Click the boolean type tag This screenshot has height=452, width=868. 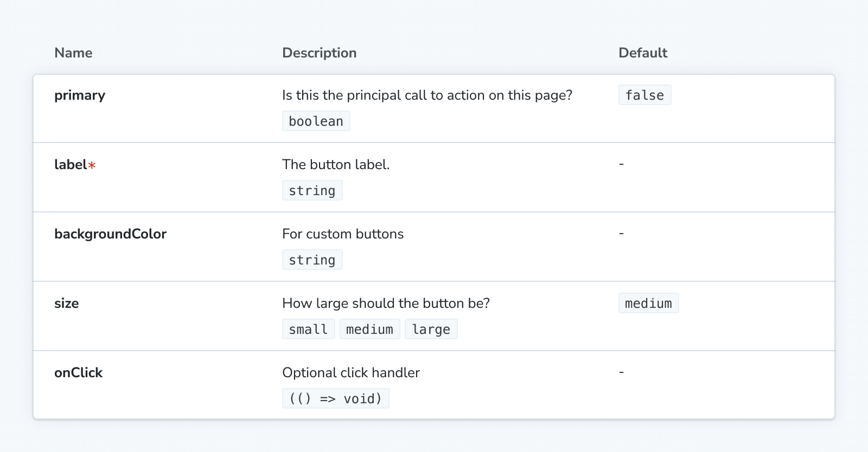pyautogui.click(x=316, y=121)
